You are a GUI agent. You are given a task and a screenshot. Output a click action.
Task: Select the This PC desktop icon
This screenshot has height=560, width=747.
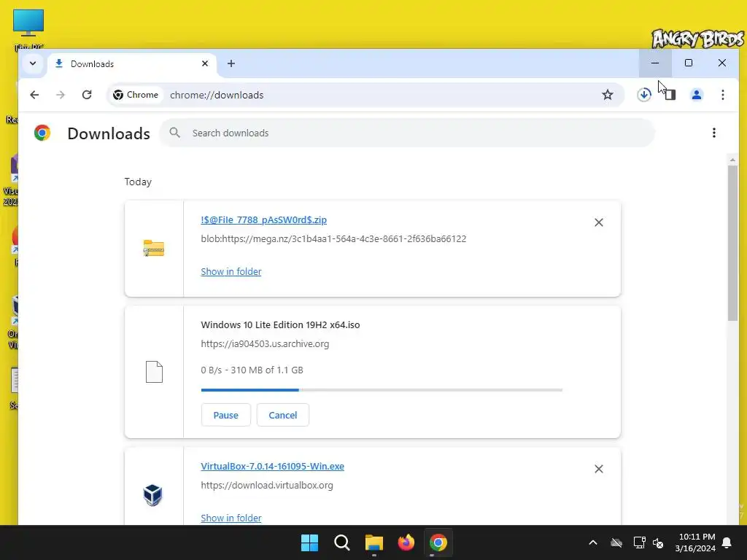click(28, 30)
